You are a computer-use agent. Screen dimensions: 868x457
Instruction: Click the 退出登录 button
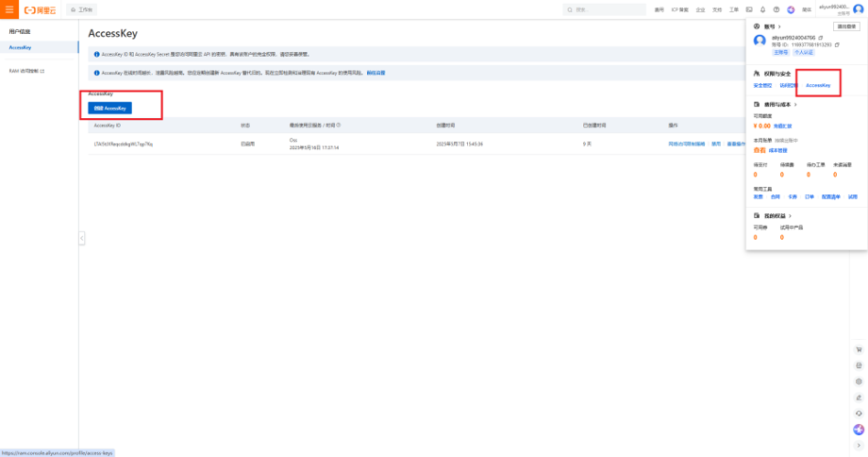[x=846, y=25]
